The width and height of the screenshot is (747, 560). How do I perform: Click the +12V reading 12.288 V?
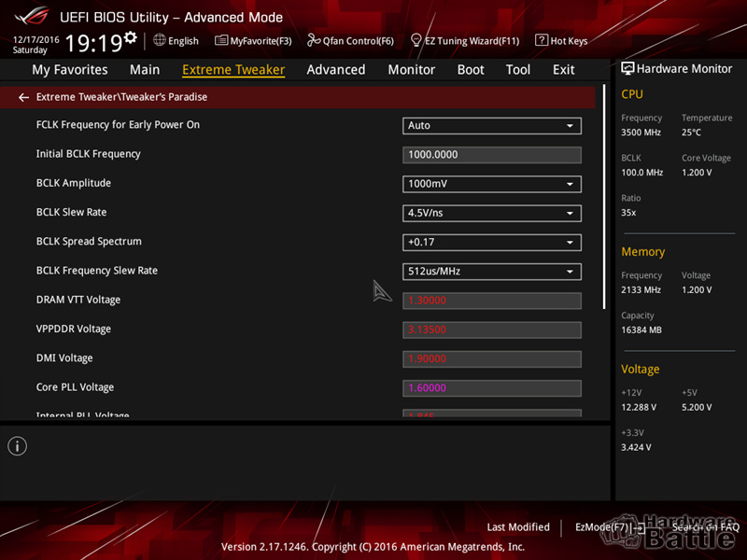[x=639, y=408]
